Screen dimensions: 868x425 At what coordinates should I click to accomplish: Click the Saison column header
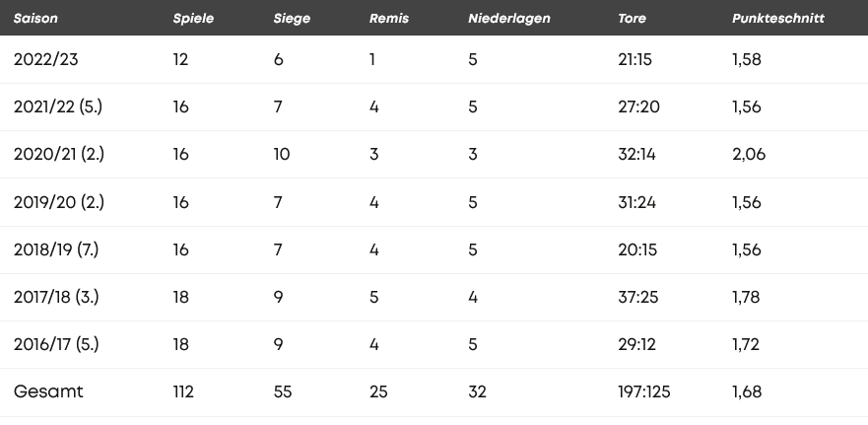35,19
